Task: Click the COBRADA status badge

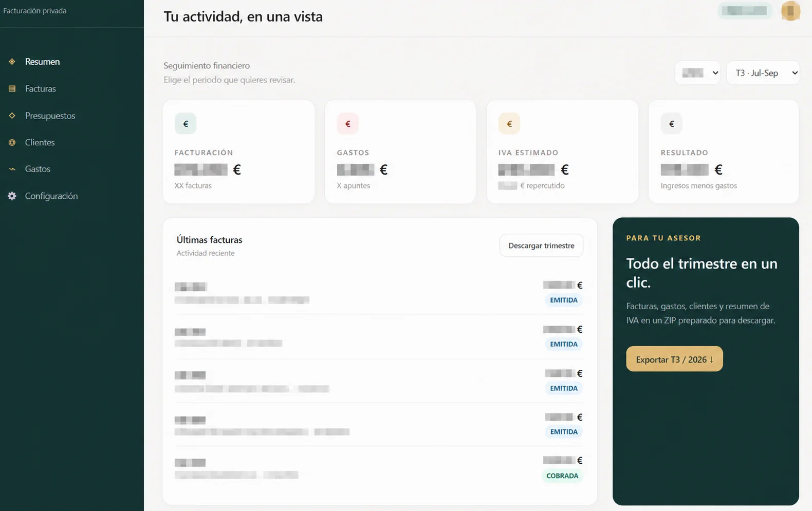Action: [562, 476]
